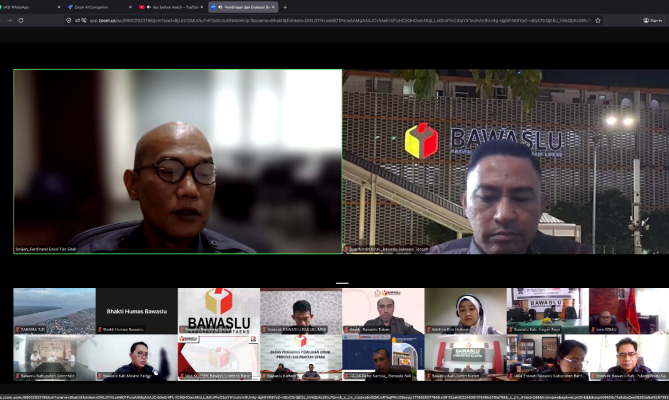Image resolution: width=669 pixels, height=400 pixels.
Task: Click participant tile with white hijab woman
Action: pyautogui.click(x=465, y=311)
